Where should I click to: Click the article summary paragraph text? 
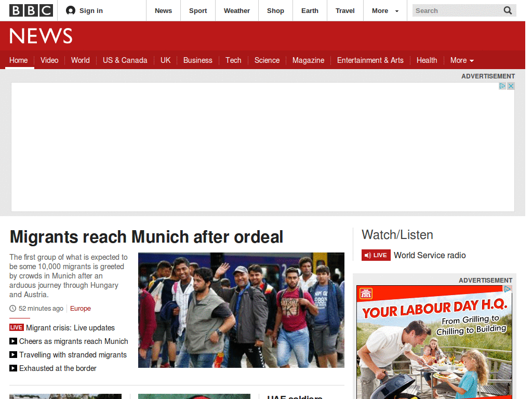click(x=68, y=276)
